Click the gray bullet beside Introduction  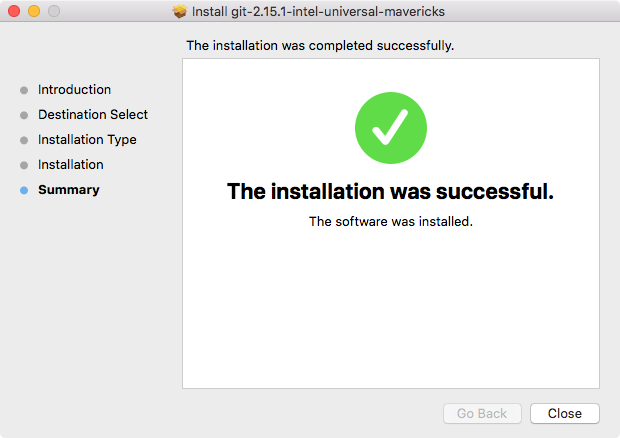24,90
